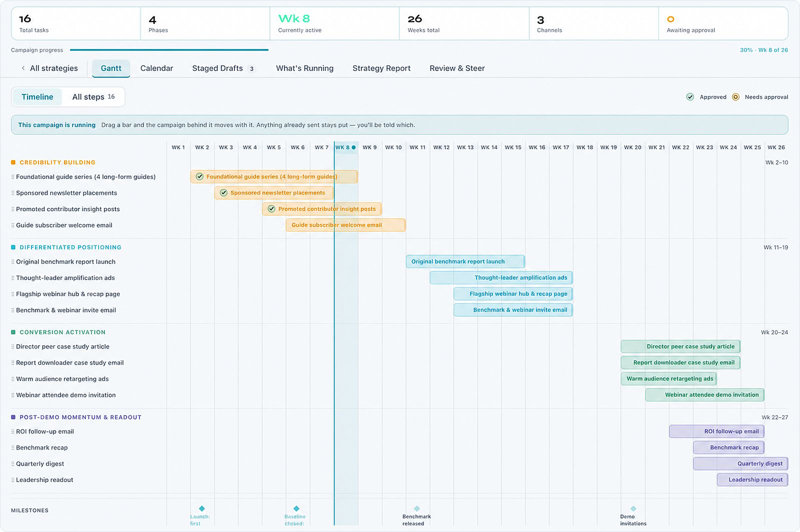The width and height of the screenshot is (800, 532).
Task: Click the Benchmark released milestone diamond
Action: (x=417, y=509)
